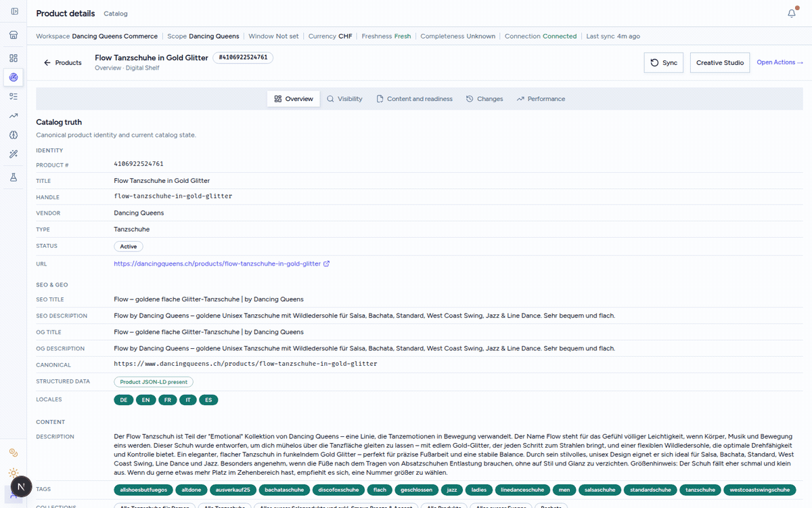Open Creative Studio
The height and width of the screenshot is (508, 812).
tap(720, 62)
